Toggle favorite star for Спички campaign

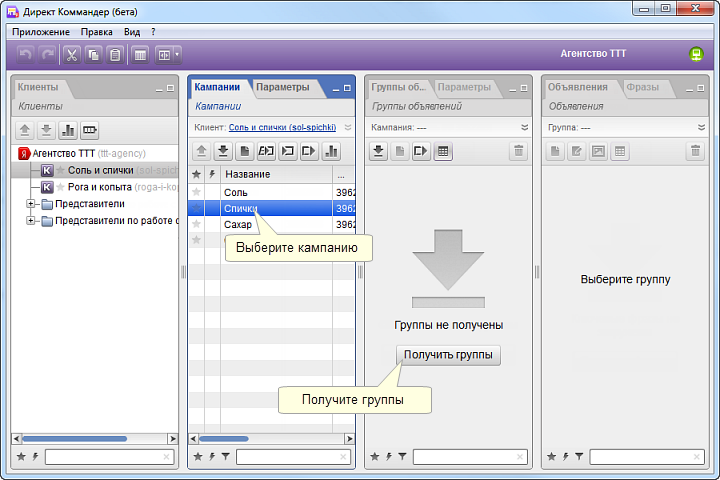[197, 208]
